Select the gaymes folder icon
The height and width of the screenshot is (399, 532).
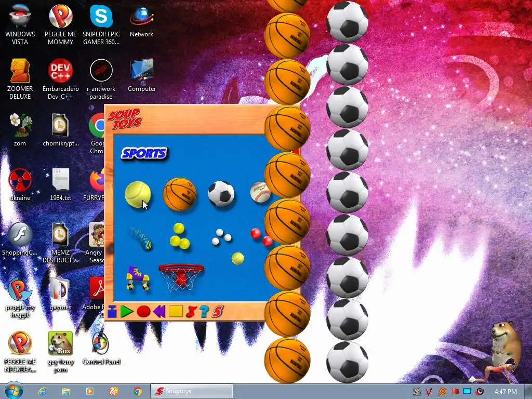tap(60, 294)
